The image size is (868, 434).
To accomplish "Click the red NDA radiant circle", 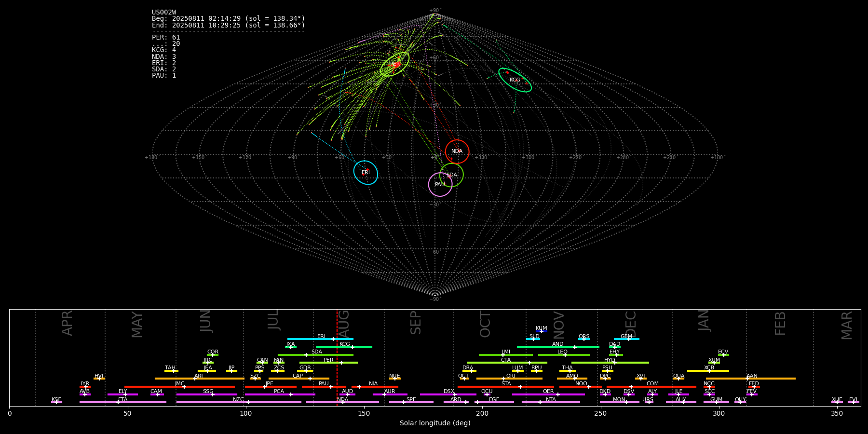I will point(457,151).
